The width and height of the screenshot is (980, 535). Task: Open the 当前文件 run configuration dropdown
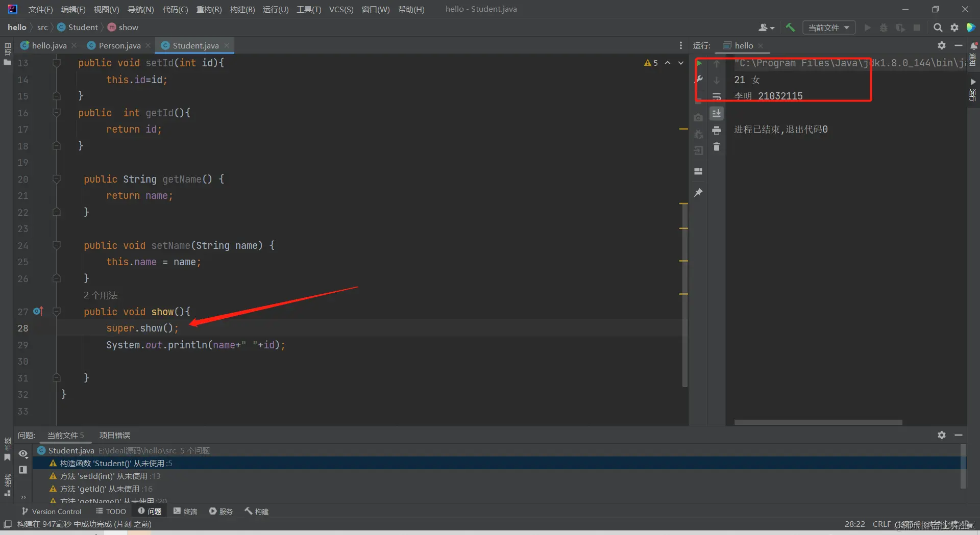(829, 28)
